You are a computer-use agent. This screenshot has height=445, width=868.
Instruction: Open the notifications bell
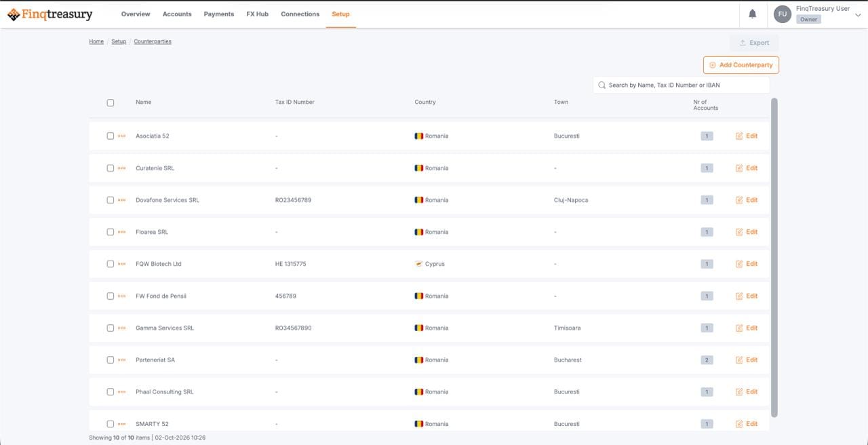[752, 14]
